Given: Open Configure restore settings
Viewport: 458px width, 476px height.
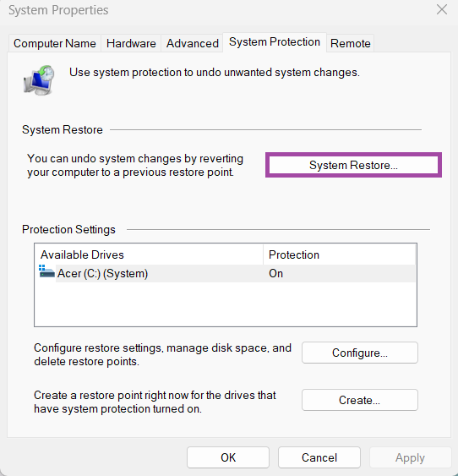Looking at the screenshot, I should coord(360,353).
